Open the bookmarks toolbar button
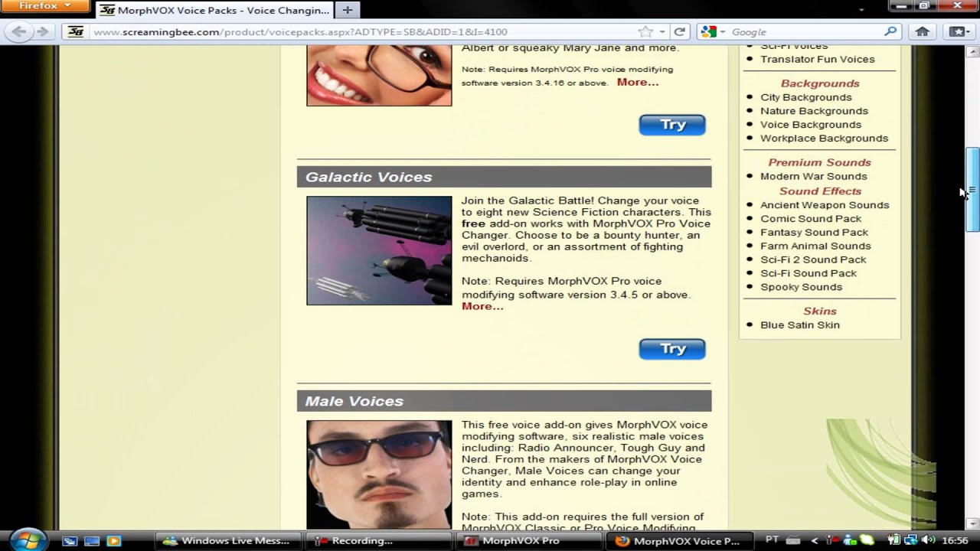The width and height of the screenshot is (980, 551). point(958,31)
